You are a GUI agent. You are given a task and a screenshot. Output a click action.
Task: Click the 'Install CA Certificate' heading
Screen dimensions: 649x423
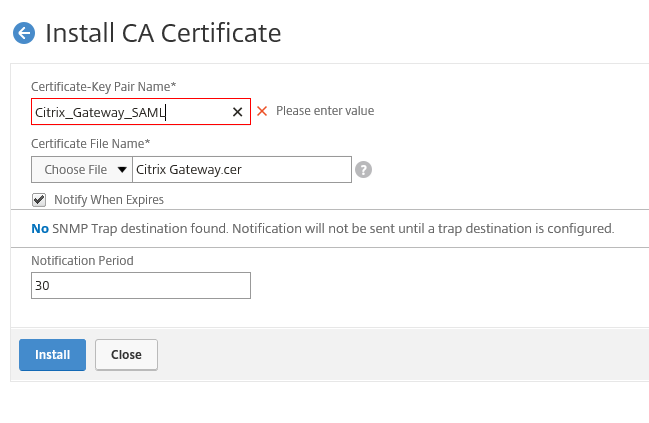coord(163,33)
